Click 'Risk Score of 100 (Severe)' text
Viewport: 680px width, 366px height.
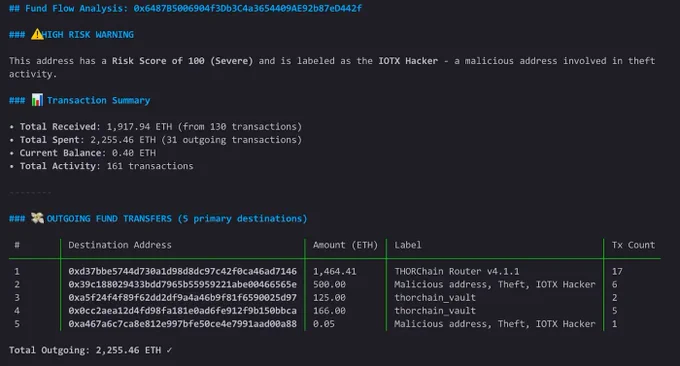coord(182,61)
